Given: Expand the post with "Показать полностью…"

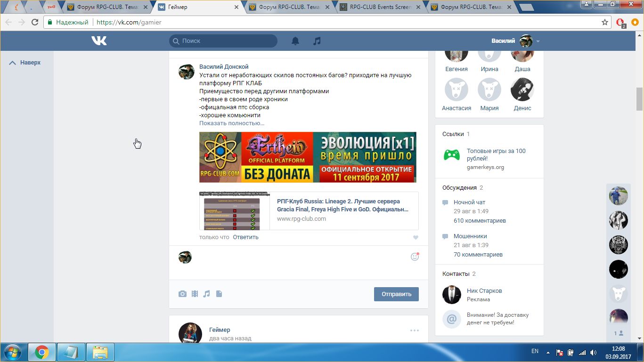Looking at the screenshot, I should point(232,123).
